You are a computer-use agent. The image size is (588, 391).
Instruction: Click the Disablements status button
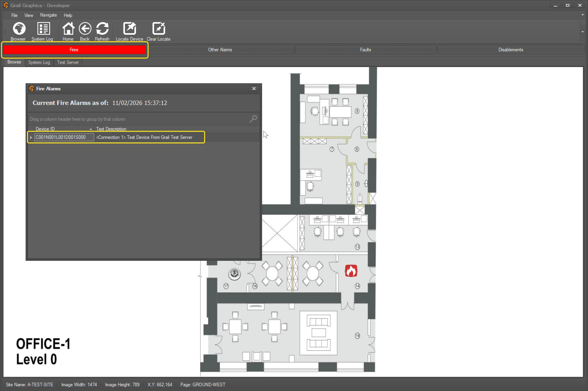click(x=511, y=50)
